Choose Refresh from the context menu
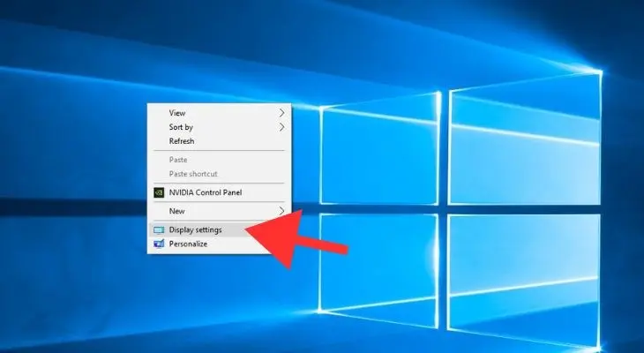Viewport: 644px width, 353px height. click(220, 141)
